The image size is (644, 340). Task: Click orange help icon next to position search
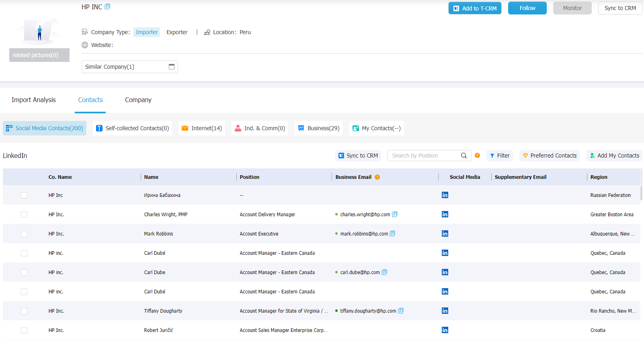477,156
